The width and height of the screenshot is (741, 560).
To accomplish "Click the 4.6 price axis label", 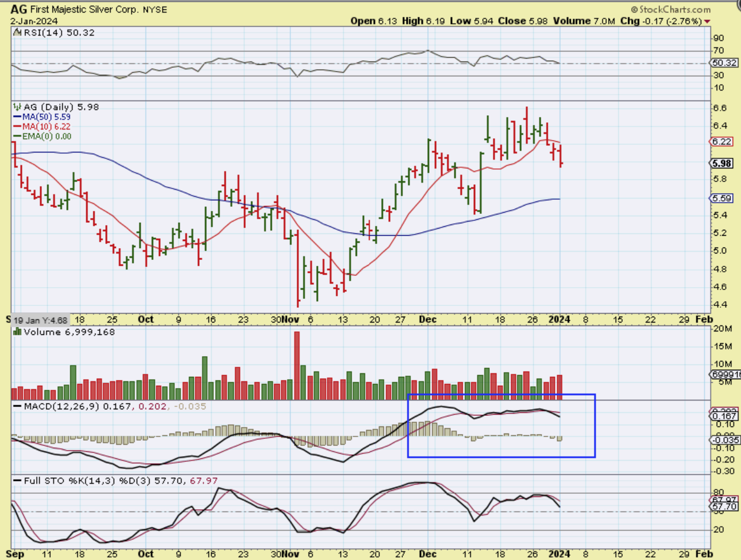I will (x=720, y=286).
